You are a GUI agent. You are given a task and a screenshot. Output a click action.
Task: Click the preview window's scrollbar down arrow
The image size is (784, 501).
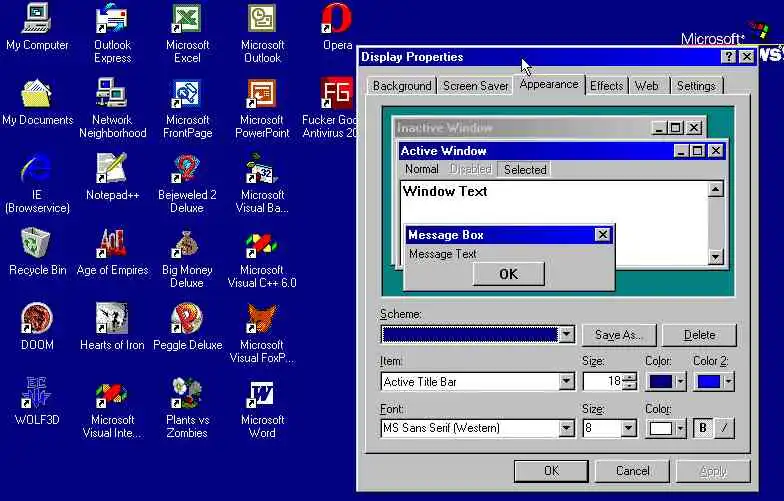pos(716,256)
